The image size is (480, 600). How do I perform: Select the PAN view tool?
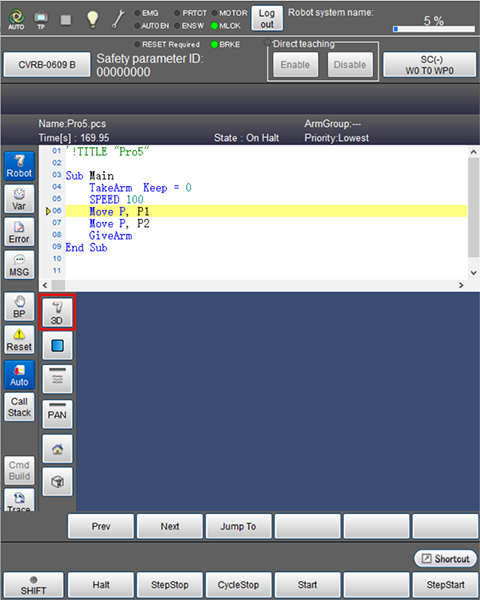[x=57, y=414]
